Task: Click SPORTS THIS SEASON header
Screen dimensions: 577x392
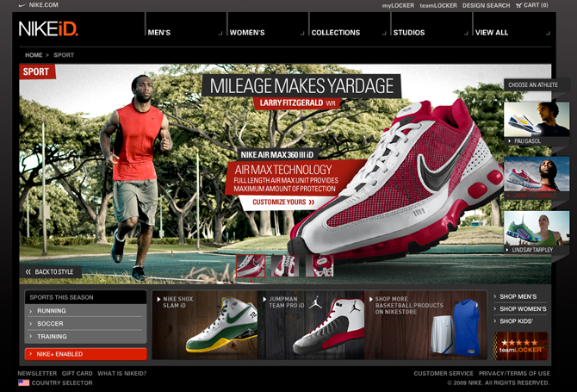Action: click(86, 297)
